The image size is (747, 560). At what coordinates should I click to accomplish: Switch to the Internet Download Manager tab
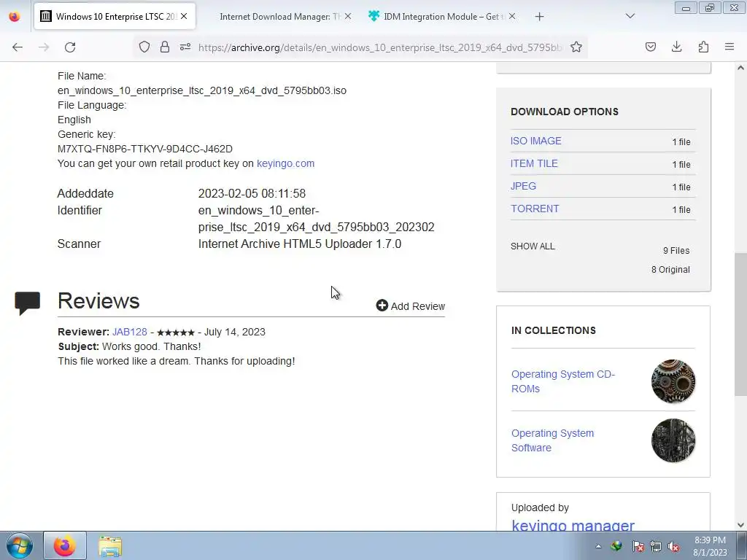279,16
